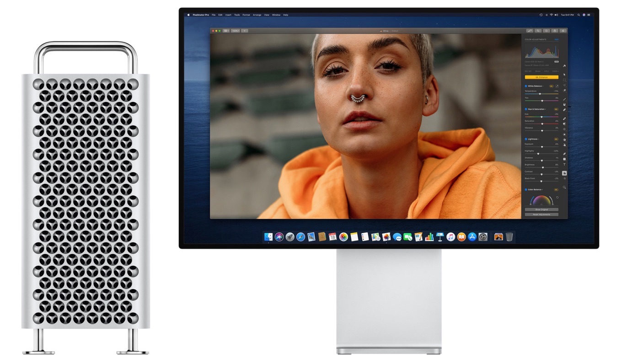Click Show Original button

click(542, 209)
